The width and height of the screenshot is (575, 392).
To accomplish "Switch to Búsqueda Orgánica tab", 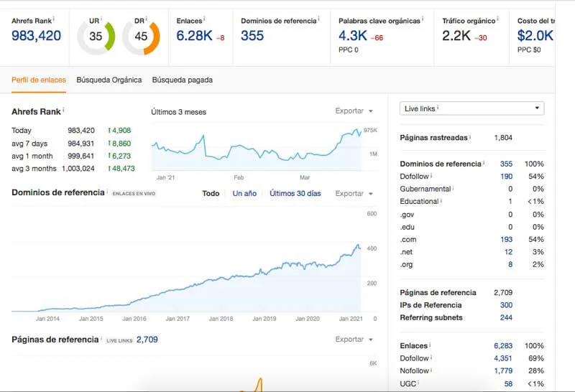I will 109,80.
